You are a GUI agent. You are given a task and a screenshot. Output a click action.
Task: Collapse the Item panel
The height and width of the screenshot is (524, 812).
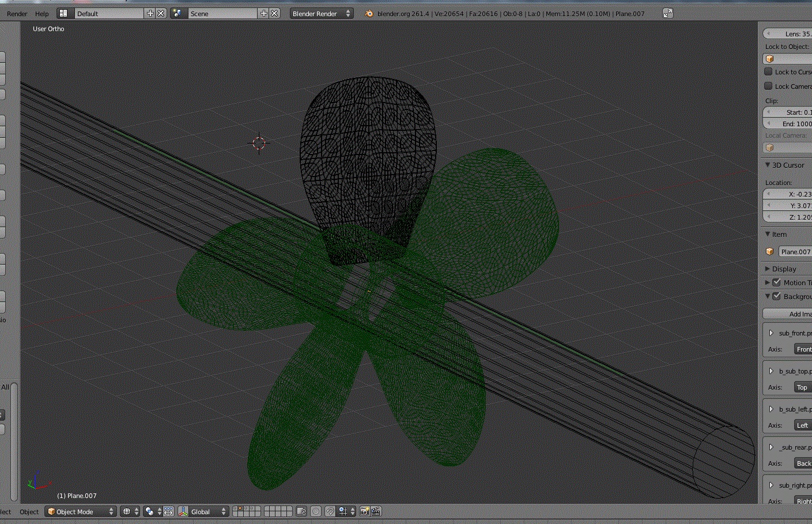[x=768, y=234]
